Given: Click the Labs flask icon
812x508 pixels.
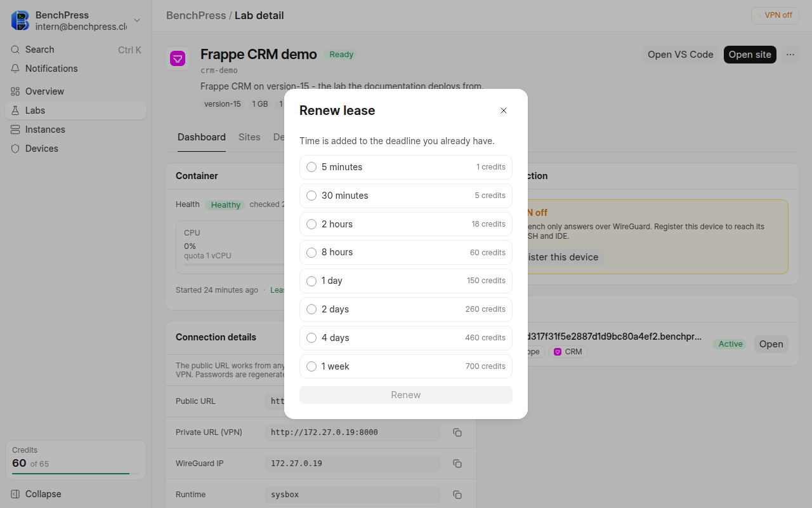Looking at the screenshot, I should [15, 110].
